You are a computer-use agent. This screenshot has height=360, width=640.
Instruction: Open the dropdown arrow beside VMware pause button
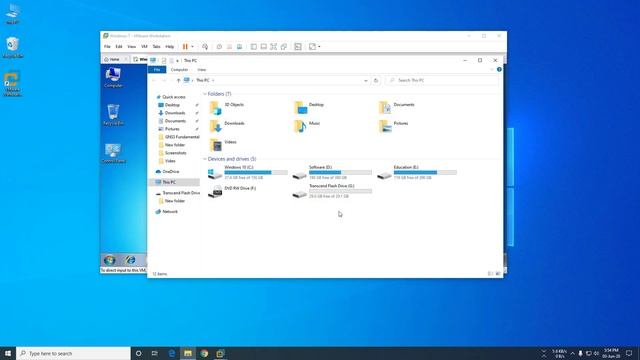(192, 47)
